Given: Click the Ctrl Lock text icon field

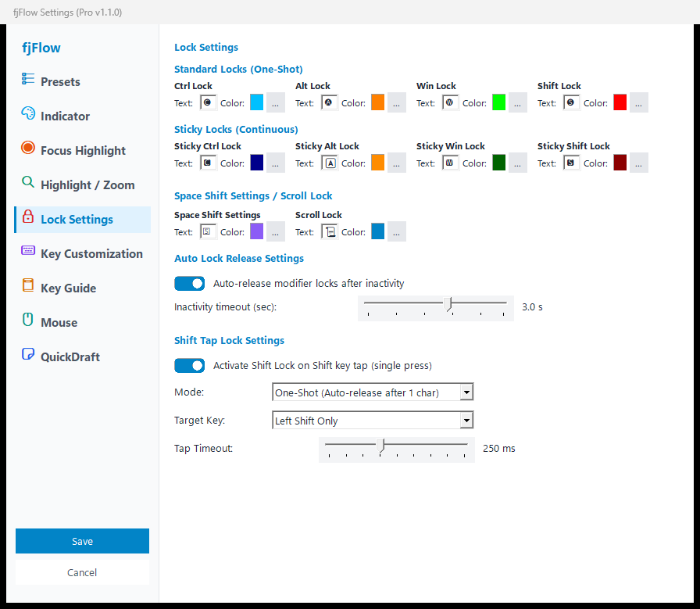Looking at the screenshot, I should tap(208, 102).
